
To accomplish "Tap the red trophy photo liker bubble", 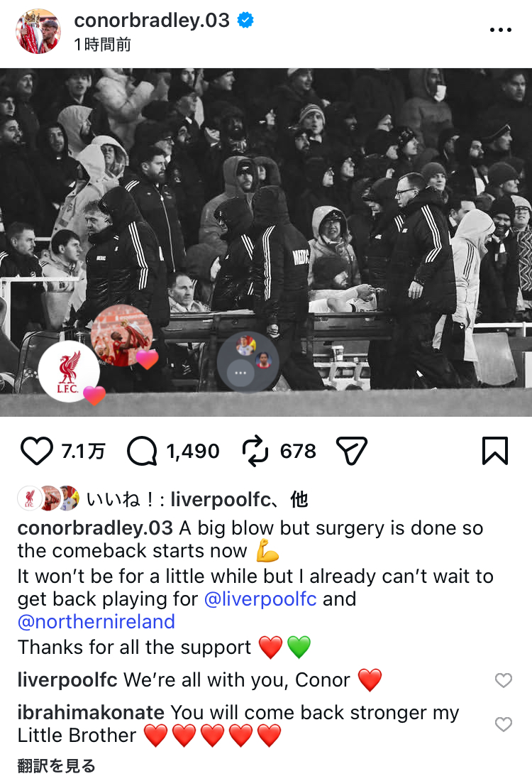I will [x=122, y=336].
